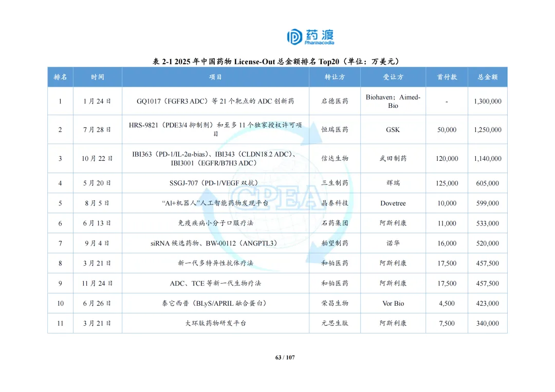Click 元思生肽 in the transferor column
555x392 pixels.
(335, 323)
